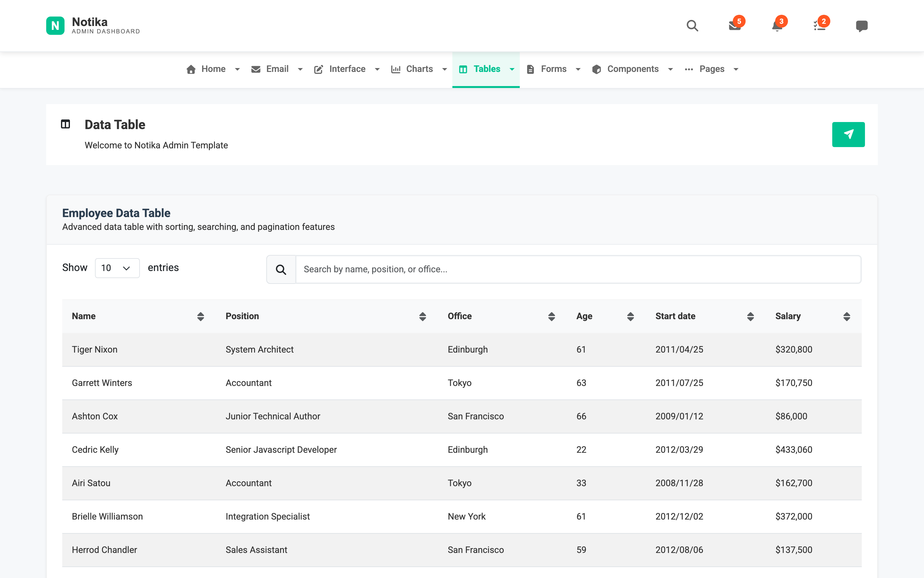This screenshot has height=578, width=924.
Task: Sort the table by Start date column
Action: coord(750,316)
